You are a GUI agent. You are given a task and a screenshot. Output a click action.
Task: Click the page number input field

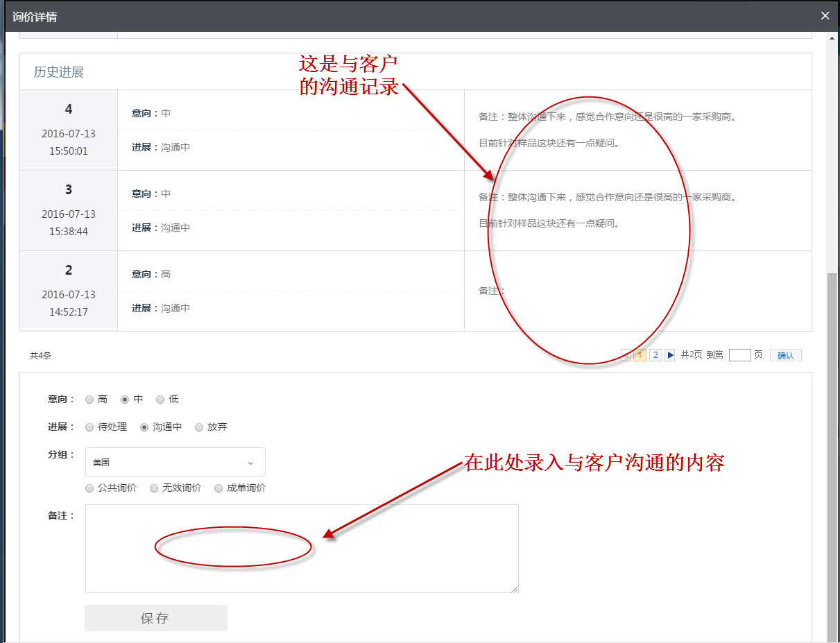click(739, 354)
